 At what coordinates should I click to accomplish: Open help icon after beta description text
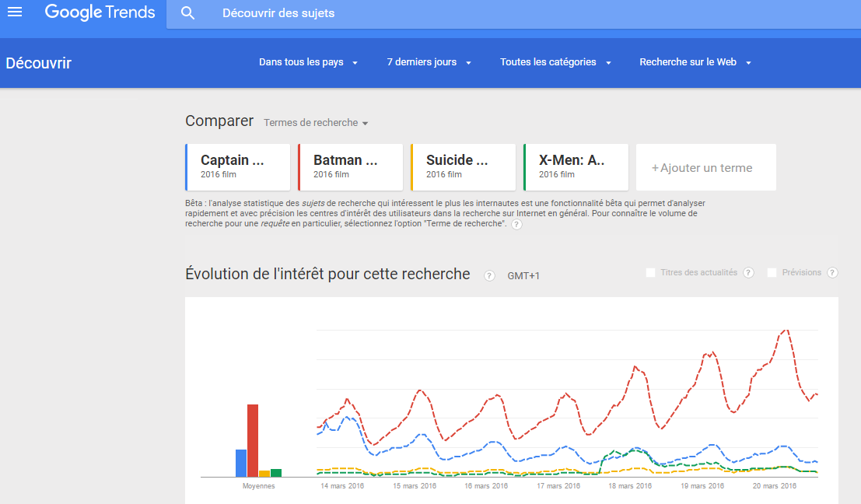[516, 224]
